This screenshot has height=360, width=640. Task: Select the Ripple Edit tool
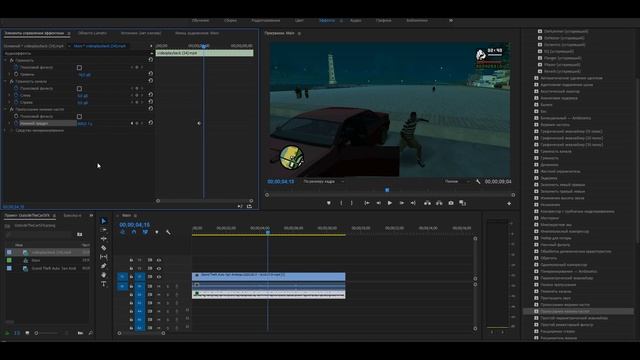pyautogui.click(x=104, y=239)
